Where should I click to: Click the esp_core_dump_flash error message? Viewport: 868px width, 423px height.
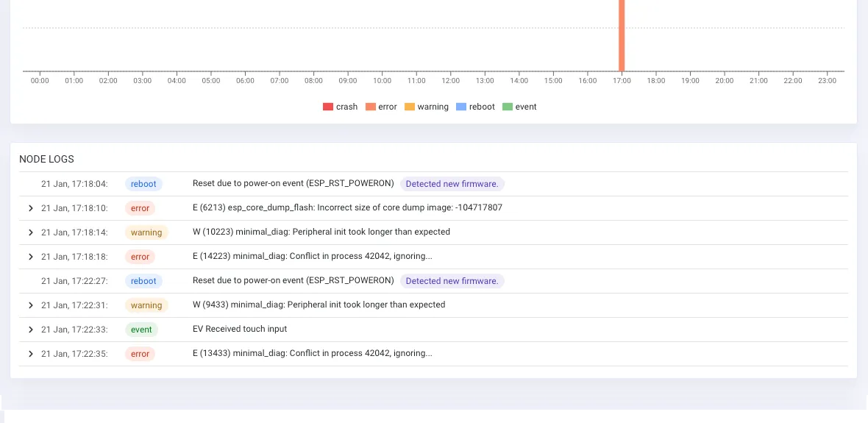(x=347, y=207)
